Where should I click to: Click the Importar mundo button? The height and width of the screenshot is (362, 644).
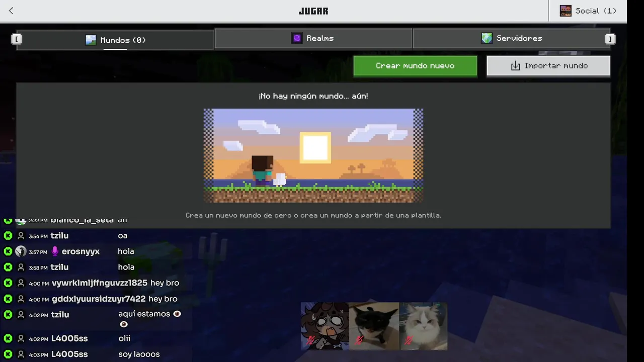pos(548,66)
